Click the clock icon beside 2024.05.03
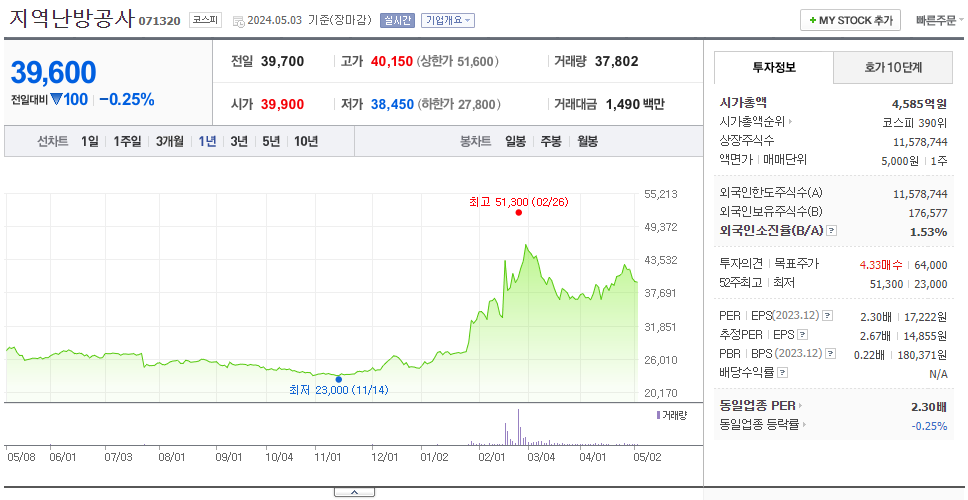Screen dimensions: 968x500 (x=238, y=21)
